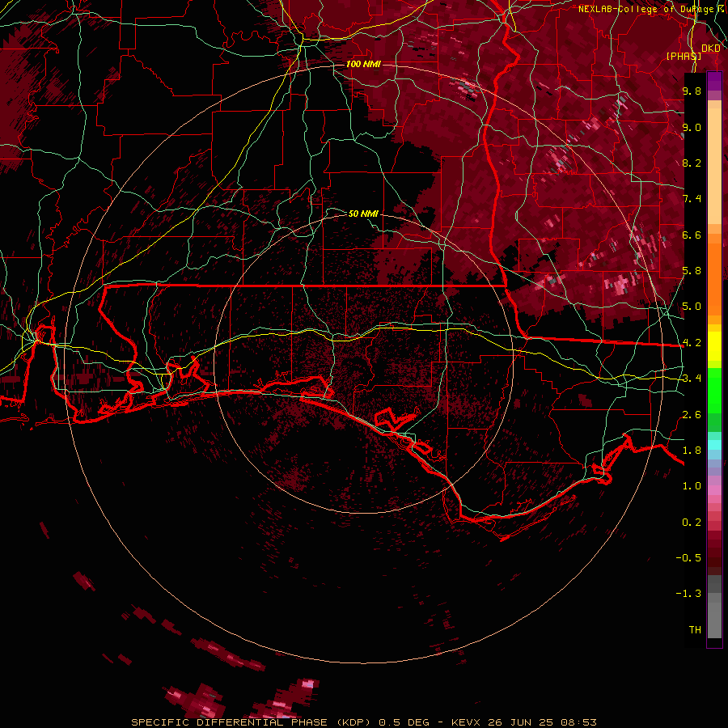
Task: Click the 9.0 legend value
Action: click(x=692, y=127)
